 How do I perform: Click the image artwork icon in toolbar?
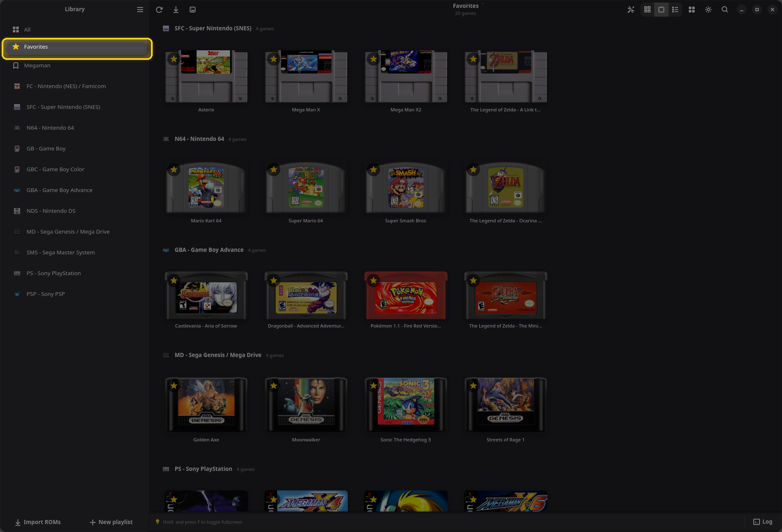[193, 10]
